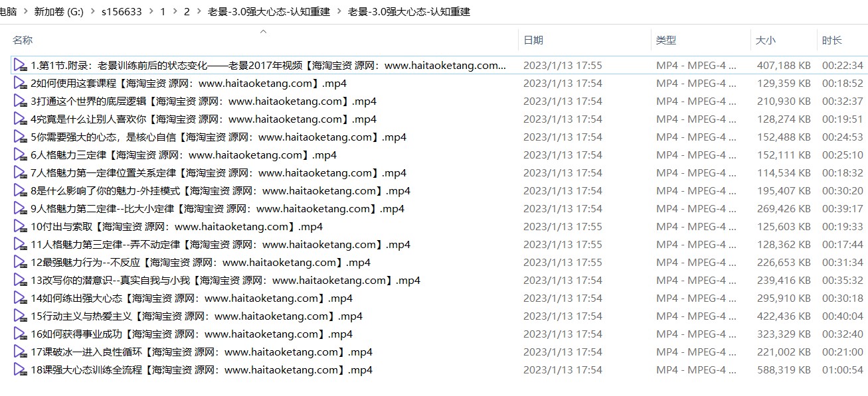Go to the earlier 老景-3.0强大心态-认知重建 breadcrumb folder
The height and width of the screenshot is (396, 868).
click(269, 11)
